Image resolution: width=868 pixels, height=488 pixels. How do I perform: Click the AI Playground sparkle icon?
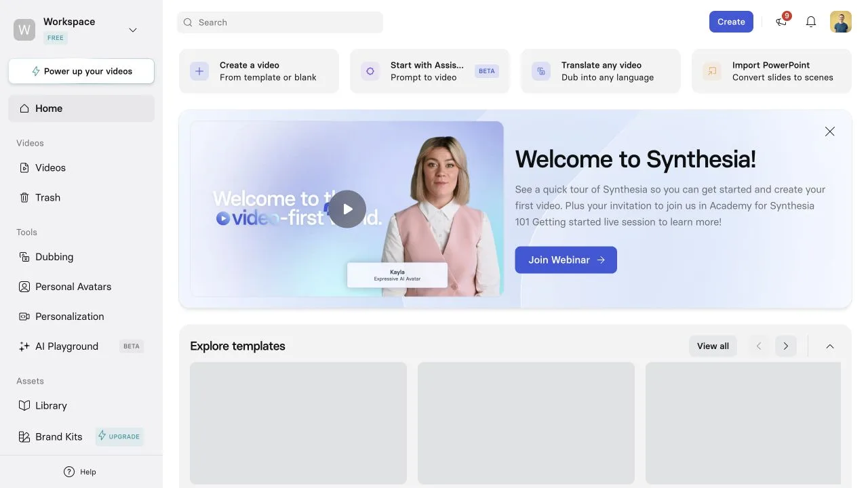click(x=24, y=346)
